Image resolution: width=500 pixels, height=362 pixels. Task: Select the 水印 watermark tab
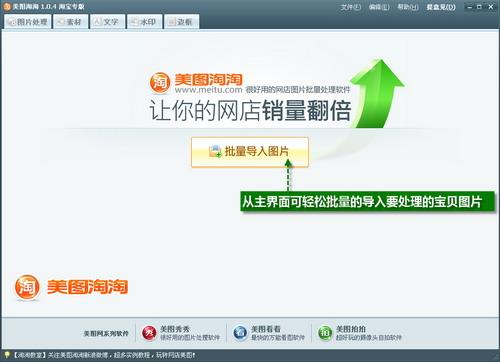(x=144, y=22)
